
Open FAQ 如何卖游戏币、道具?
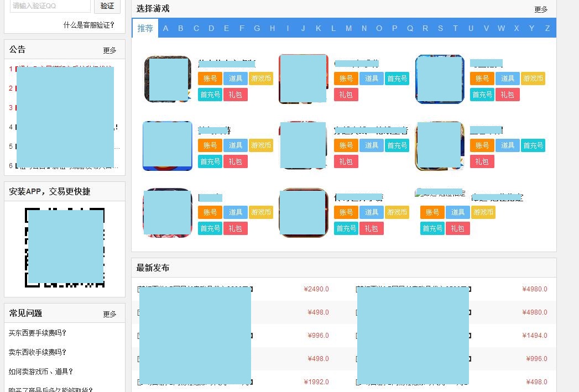click(41, 372)
